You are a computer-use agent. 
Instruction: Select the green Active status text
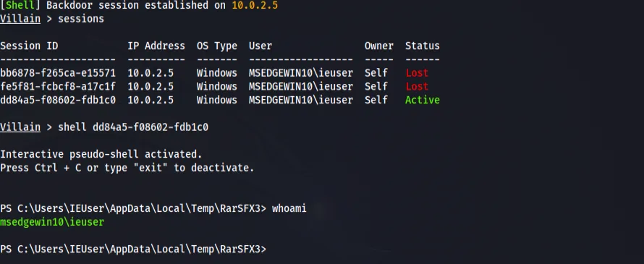point(422,101)
